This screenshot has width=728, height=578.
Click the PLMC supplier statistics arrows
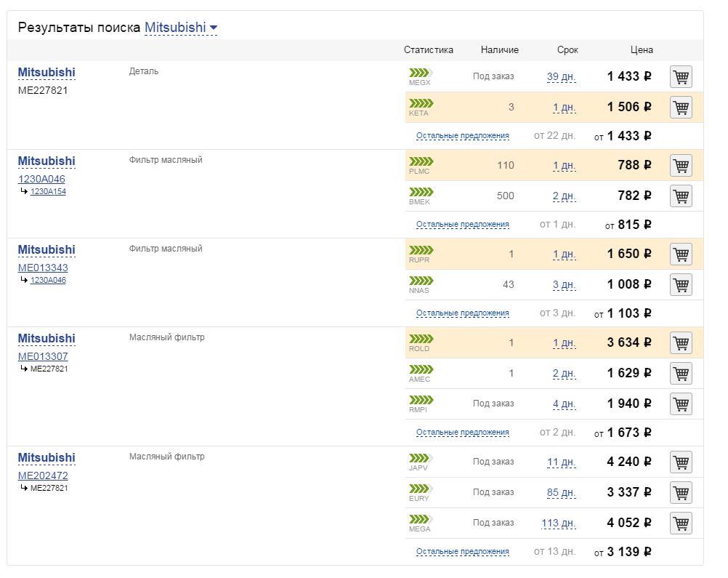[x=421, y=161]
